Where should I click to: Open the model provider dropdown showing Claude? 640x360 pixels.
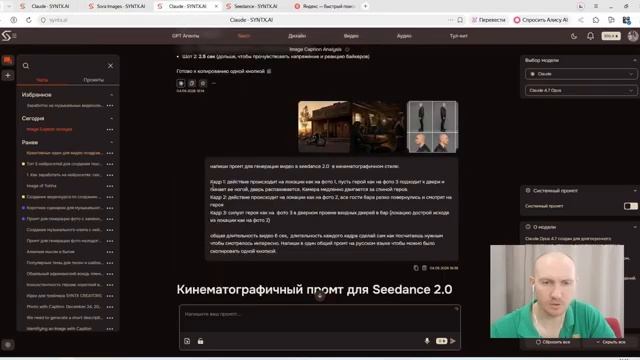click(x=580, y=74)
